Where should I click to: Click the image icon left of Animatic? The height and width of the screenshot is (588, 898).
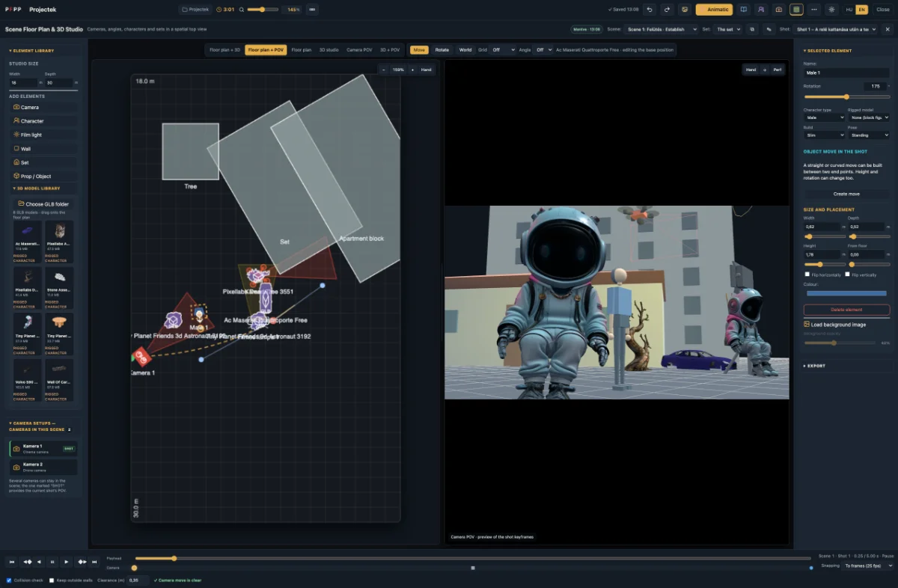tap(684, 10)
